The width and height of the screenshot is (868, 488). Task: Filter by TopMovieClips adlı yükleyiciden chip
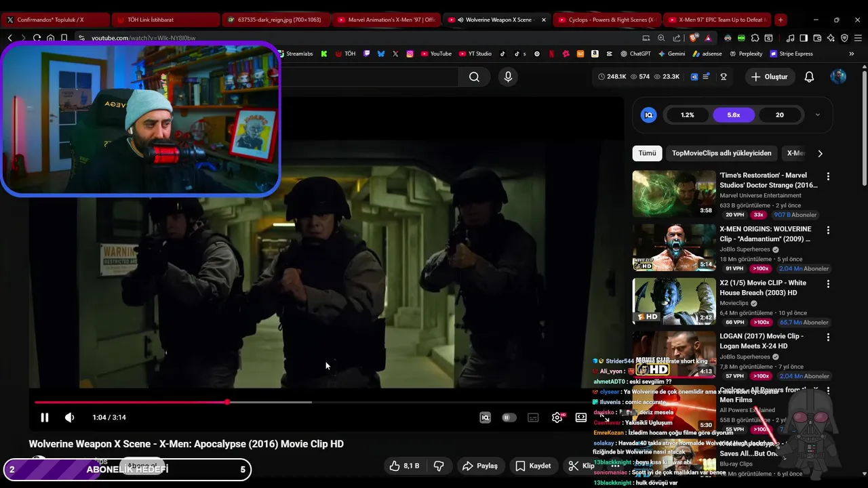click(x=722, y=153)
